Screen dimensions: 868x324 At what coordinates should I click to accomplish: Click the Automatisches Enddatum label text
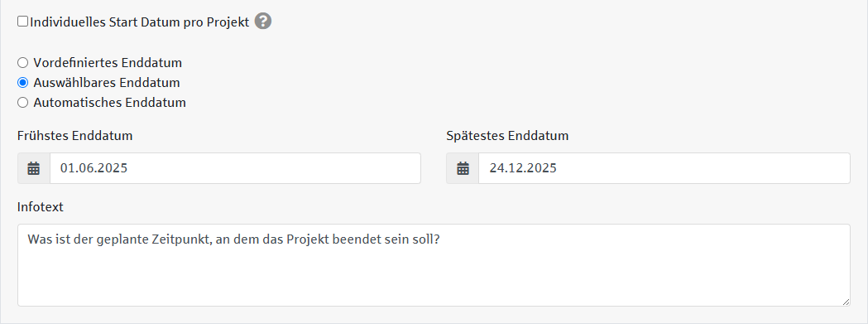coord(109,103)
